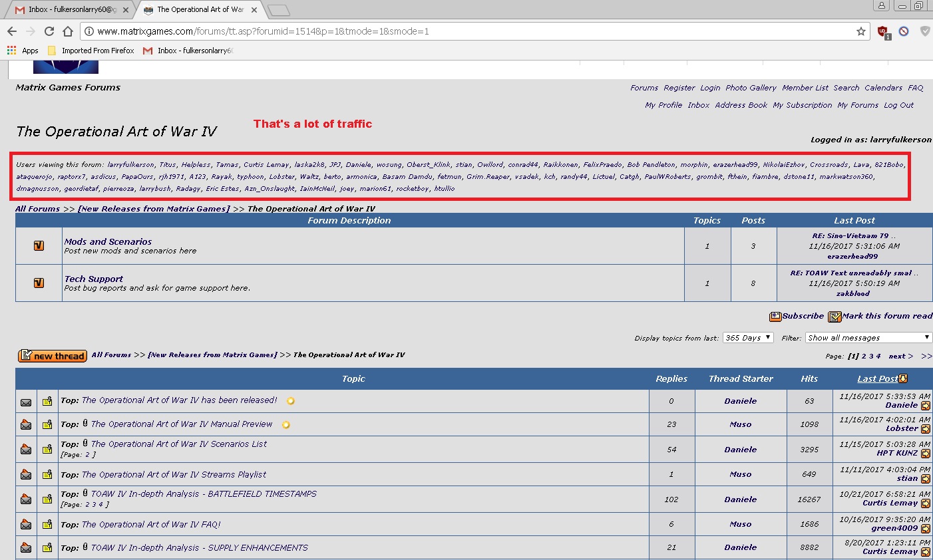
Task: Reload the page with refresh icon
Action: [x=49, y=31]
